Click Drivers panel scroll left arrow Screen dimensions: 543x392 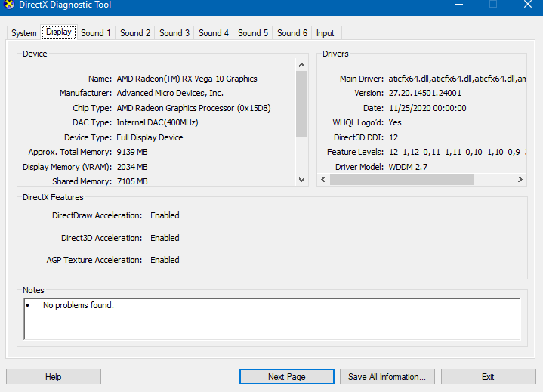(323, 179)
